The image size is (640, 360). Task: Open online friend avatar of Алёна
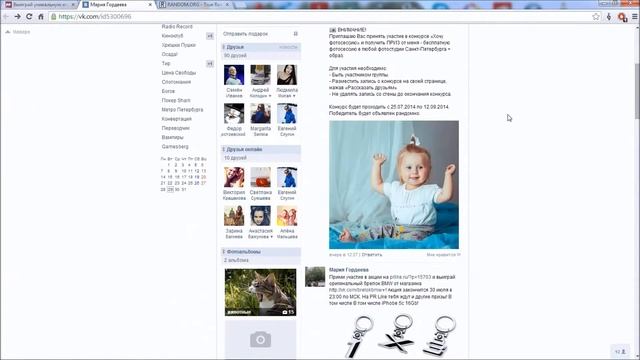(287, 216)
